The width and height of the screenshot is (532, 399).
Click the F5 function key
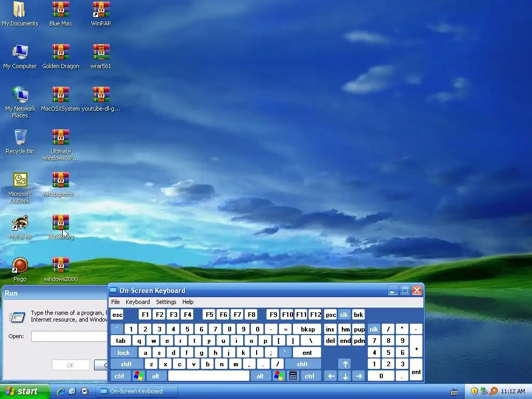point(209,314)
